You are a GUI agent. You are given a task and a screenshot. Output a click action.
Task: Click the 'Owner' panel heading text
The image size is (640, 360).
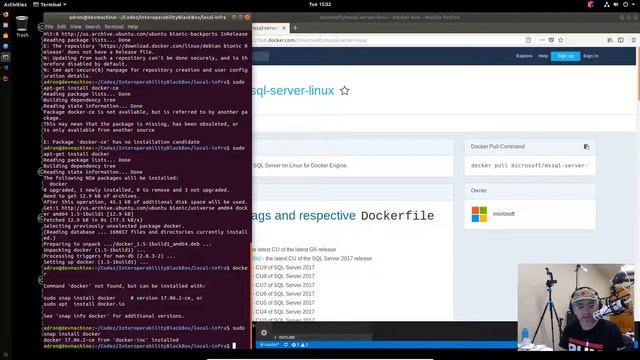click(478, 191)
